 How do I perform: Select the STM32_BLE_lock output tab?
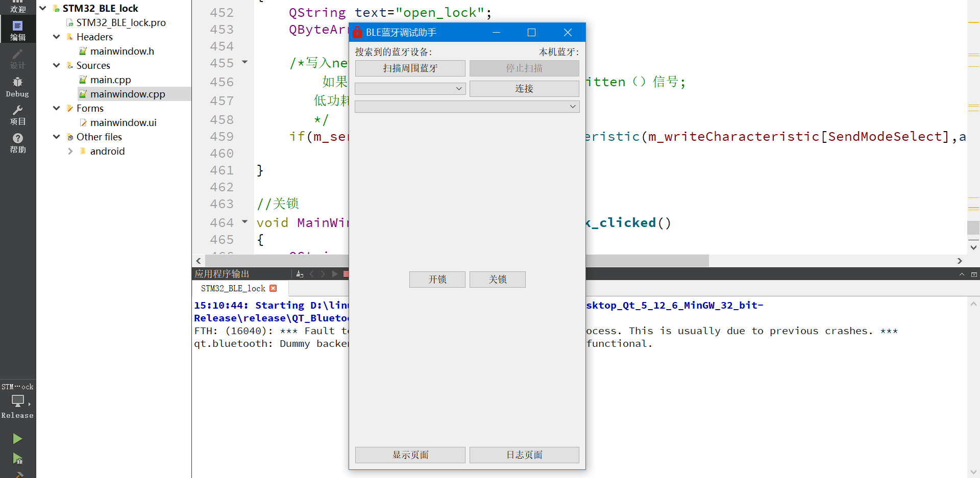click(x=233, y=288)
